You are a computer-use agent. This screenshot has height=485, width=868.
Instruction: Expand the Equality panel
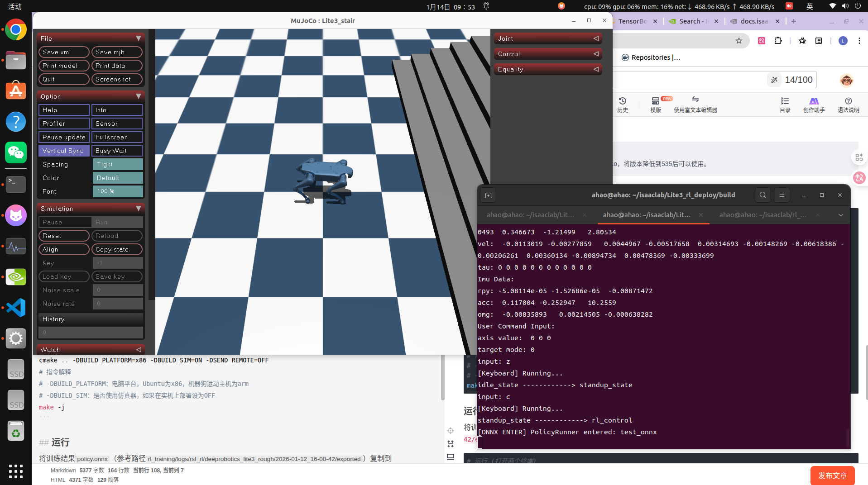(x=548, y=69)
